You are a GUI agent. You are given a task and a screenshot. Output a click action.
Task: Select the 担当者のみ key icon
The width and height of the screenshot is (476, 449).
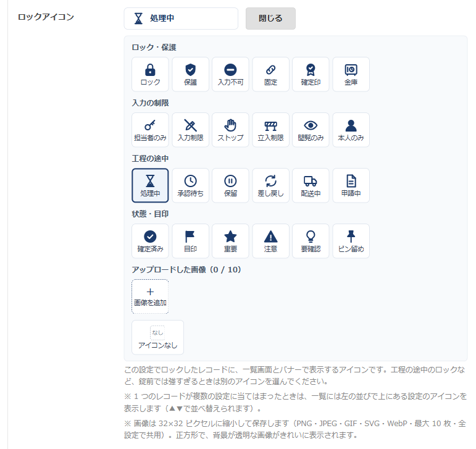150,130
